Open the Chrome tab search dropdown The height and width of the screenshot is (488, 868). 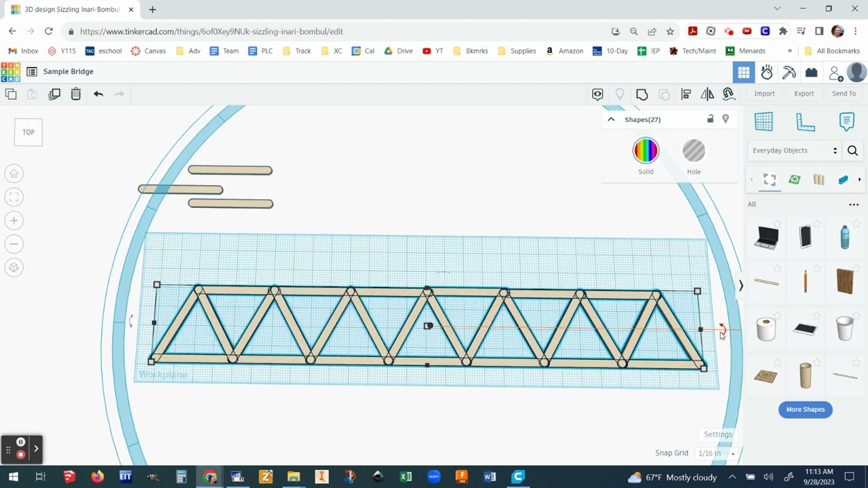point(777,9)
